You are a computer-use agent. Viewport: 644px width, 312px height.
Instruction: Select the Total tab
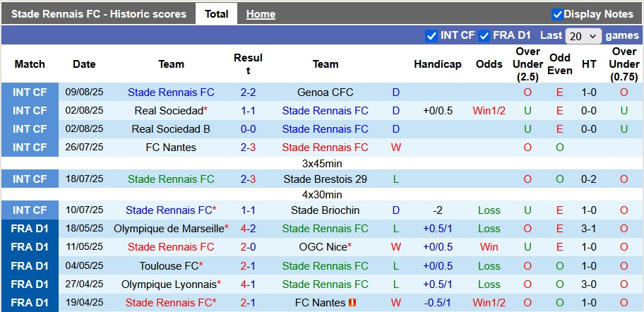217,14
